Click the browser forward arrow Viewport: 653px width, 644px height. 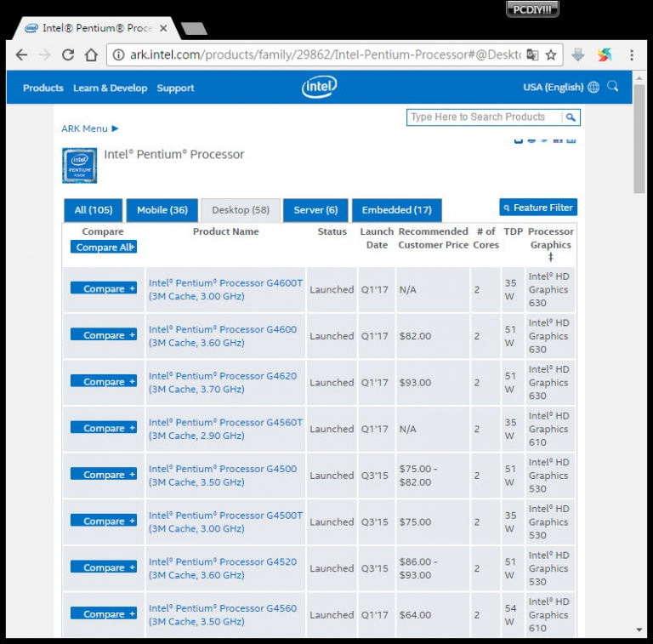(44, 55)
